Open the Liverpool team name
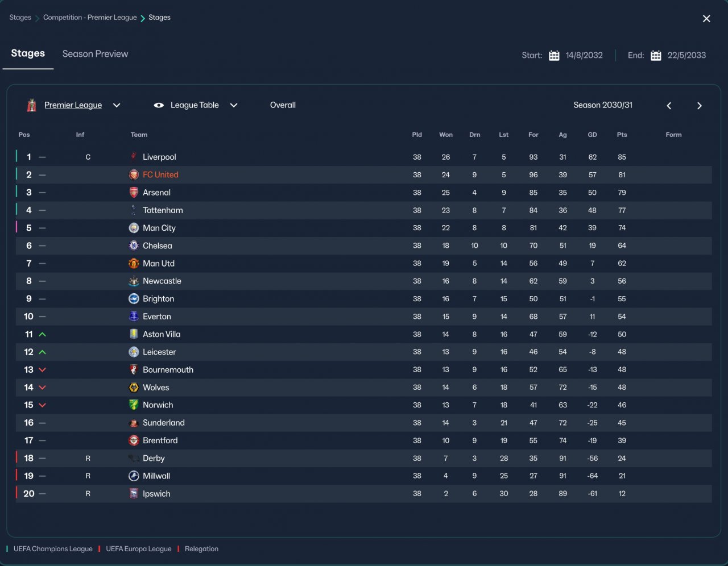This screenshot has height=566, width=728. pyautogui.click(x=159, y=157)
